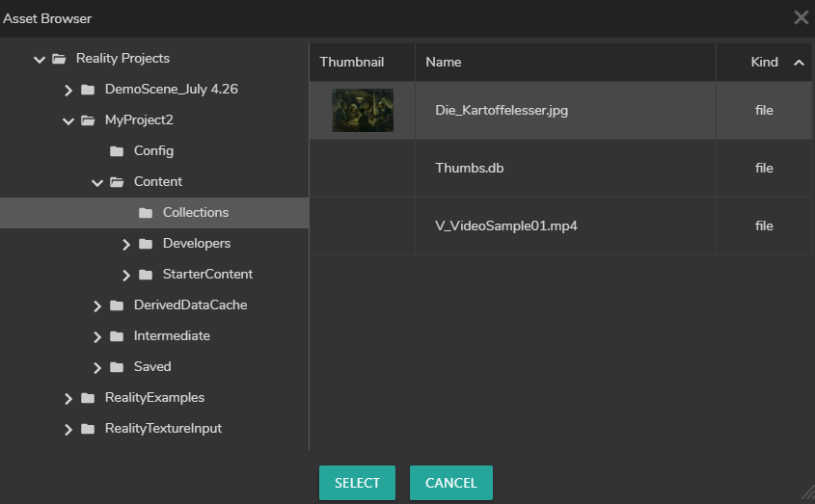
Task: Click the Reality Projects open folder icon
Action: pyautogui.click(x=59, y=59)
